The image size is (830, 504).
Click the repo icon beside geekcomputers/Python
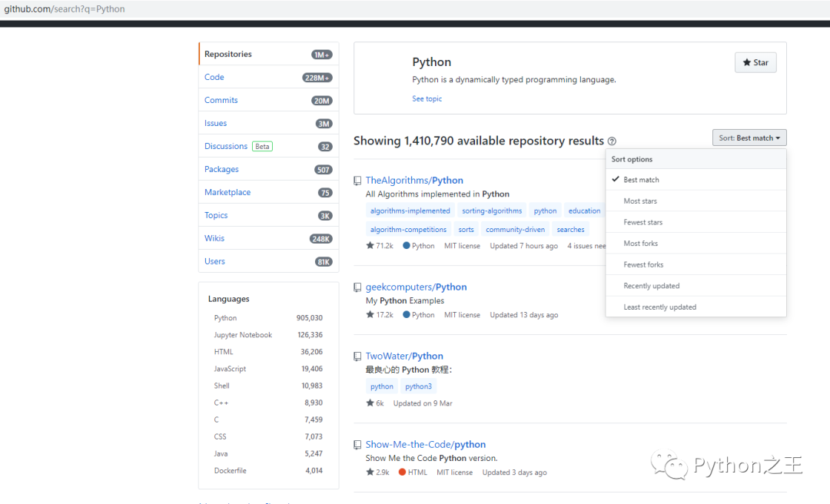pyautogui.click(x=357, y=287)
